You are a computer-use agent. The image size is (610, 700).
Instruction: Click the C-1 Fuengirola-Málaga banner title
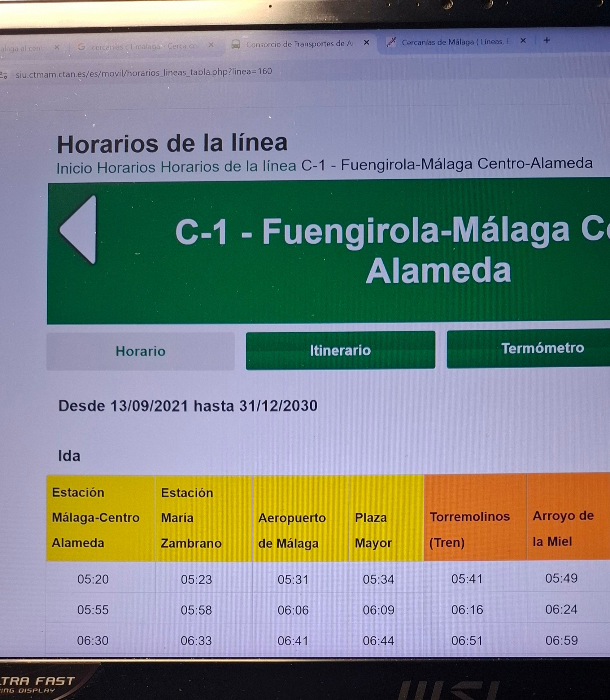(392, 250)
